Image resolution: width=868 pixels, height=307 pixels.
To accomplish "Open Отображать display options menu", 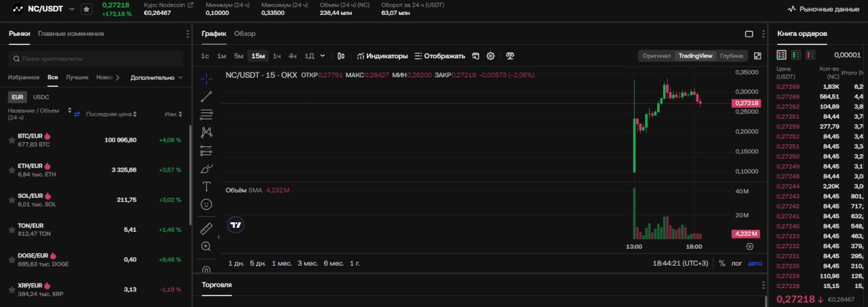I will coord(439,56).
